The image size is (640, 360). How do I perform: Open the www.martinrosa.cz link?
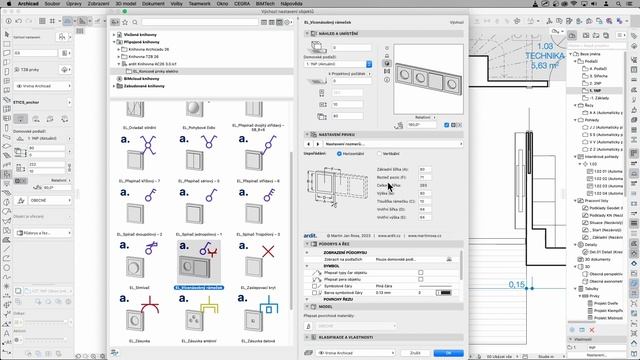424,236
